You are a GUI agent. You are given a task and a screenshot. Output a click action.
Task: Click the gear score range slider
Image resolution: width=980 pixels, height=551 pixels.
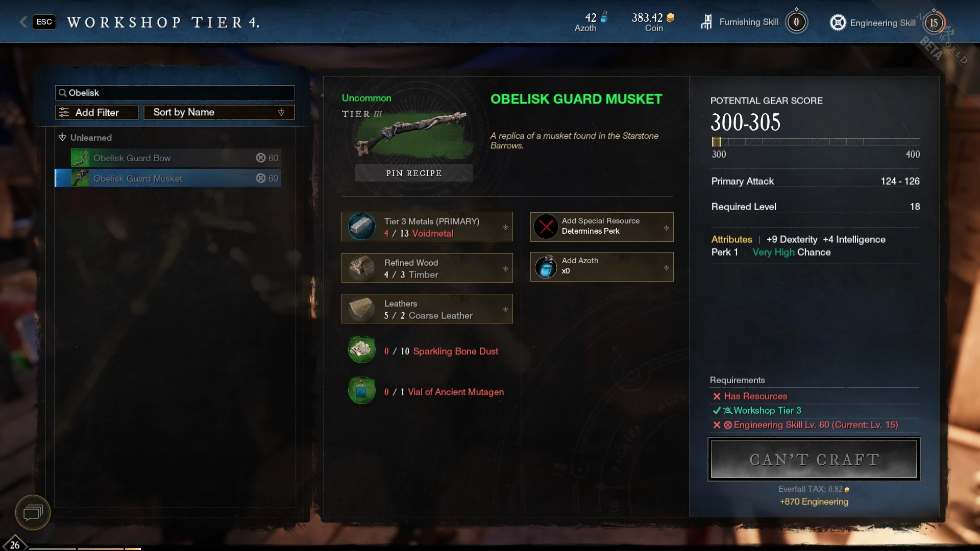tap(816, 142)
